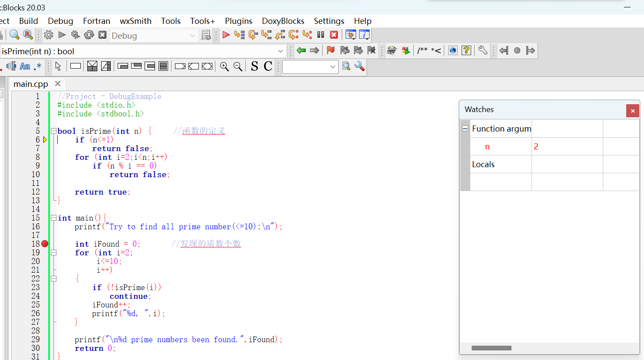The width and height of the screenshot is (644, 360).
Task: Toggle the selected text search icon
Action: (x=11, y=66)
